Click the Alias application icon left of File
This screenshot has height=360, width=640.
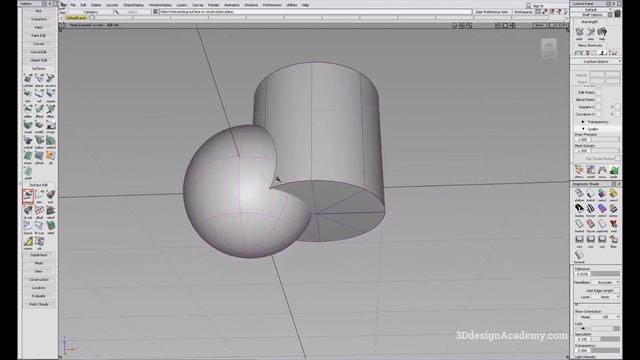[x=64, y=5]
